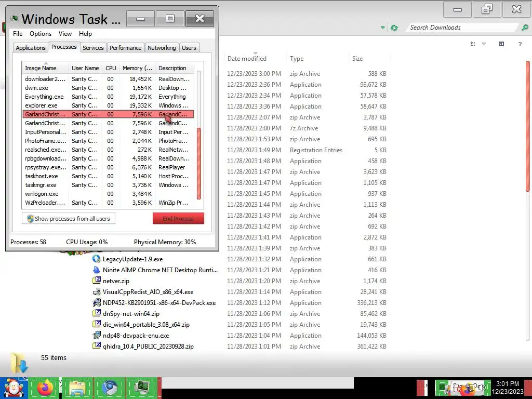Select the Ninite AIMP Chrome installer icon
Image resolution: width=532 pixels, height=399 pixels.
(x=97, y=270)
